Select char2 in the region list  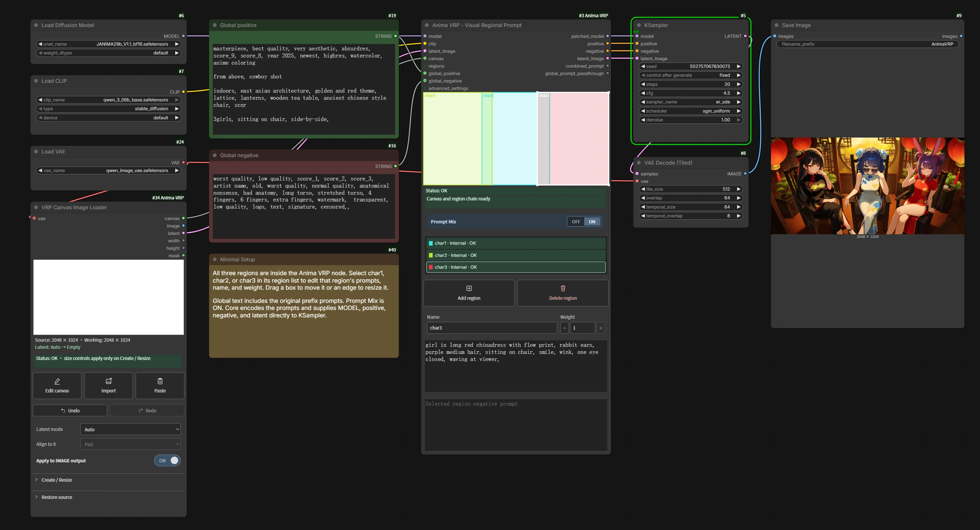click(516, 255)
